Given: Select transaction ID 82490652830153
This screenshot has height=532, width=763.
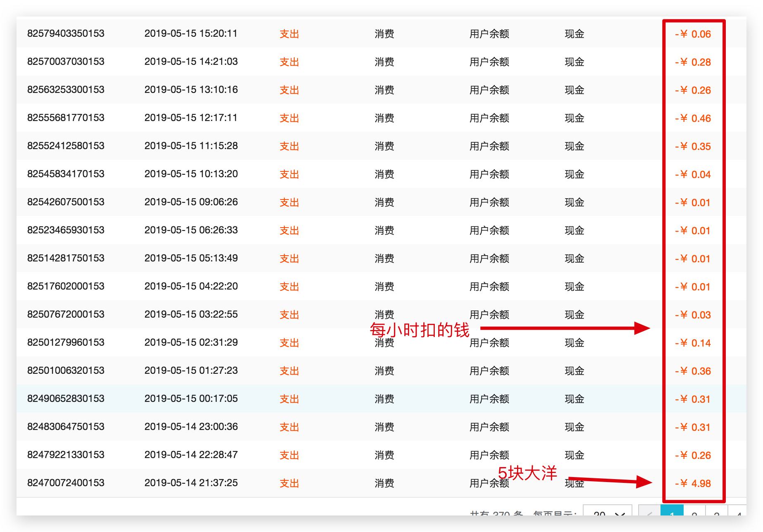Looking at the screenshot, I should (x=66, y=399).
